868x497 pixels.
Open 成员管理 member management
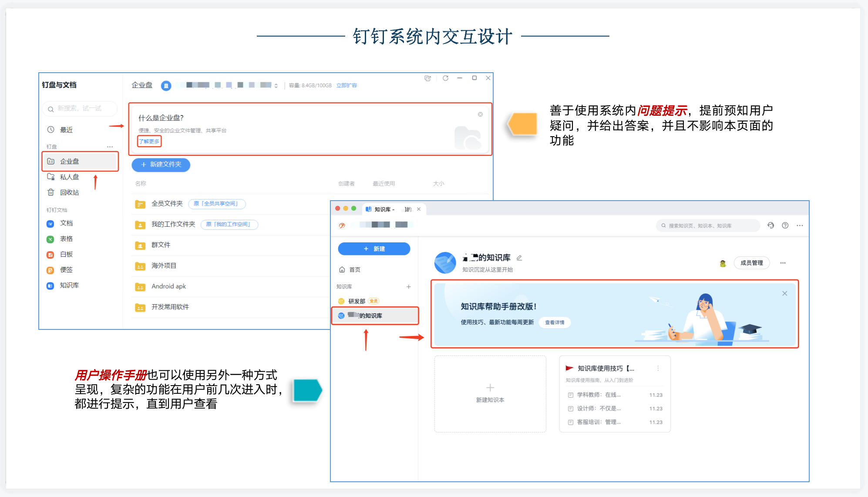coord(752,263)
